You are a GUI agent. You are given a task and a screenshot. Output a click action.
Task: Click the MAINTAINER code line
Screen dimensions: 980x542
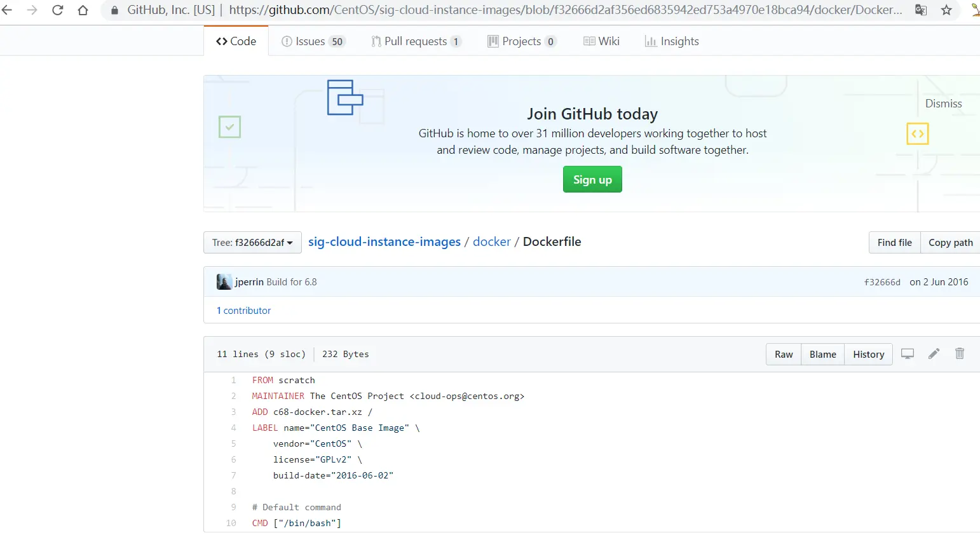[x=388, y=396]
